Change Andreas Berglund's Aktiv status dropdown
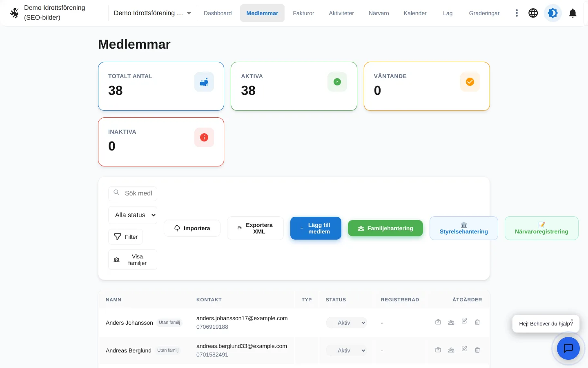Screen dimensions: 588x368 [x=346, y=350]
